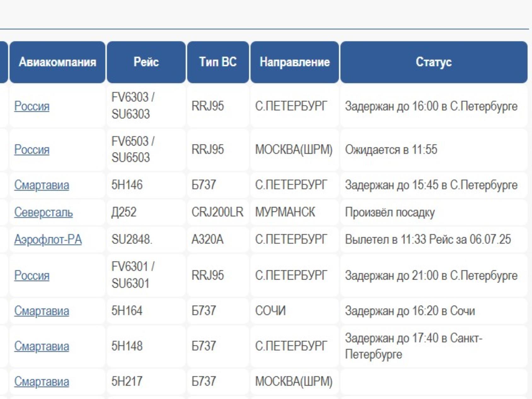
Task: Click the Рейс column header
Action: tap(146, 62)
